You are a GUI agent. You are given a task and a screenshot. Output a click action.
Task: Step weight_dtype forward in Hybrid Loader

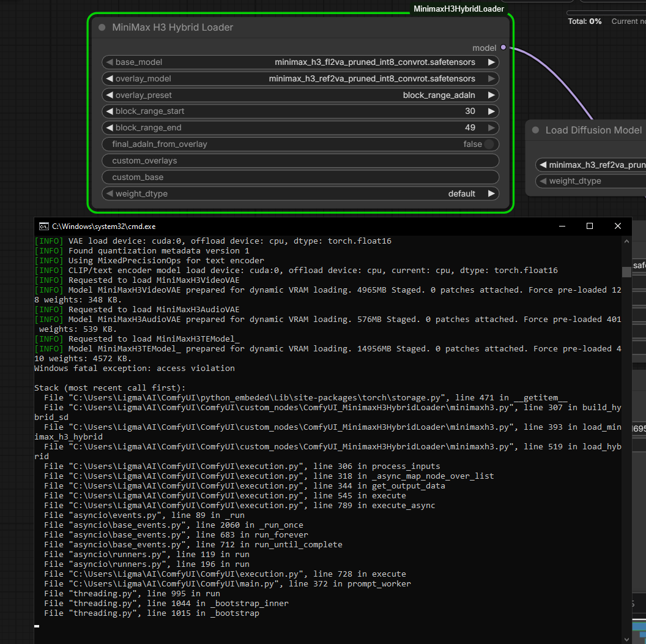(491, 194)
